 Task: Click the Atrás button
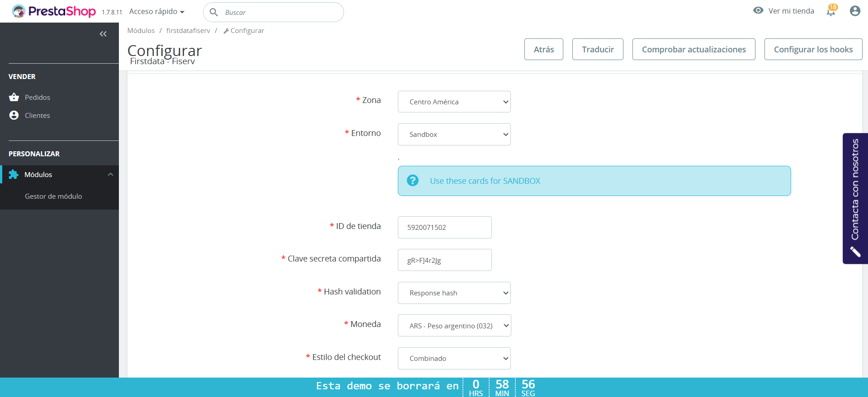[x=544, y=49]
